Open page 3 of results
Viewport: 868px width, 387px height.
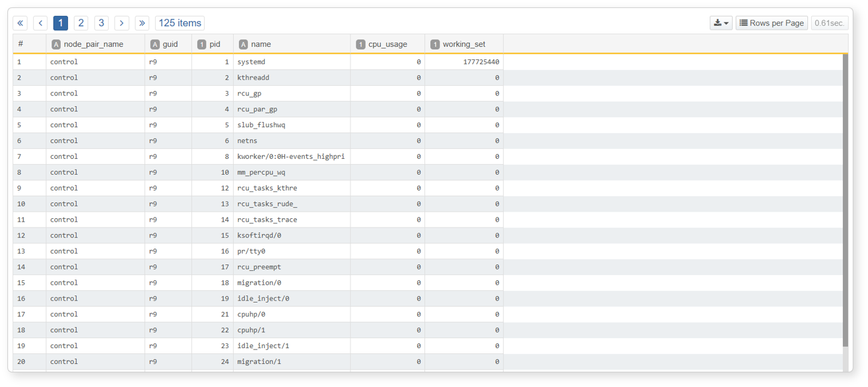pos(101,23)
